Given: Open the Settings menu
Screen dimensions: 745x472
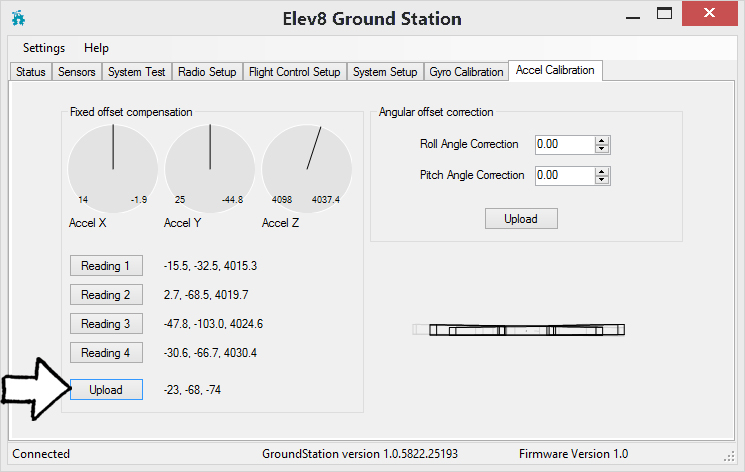Looking at the screenshot, I should [x=44, y=48].
